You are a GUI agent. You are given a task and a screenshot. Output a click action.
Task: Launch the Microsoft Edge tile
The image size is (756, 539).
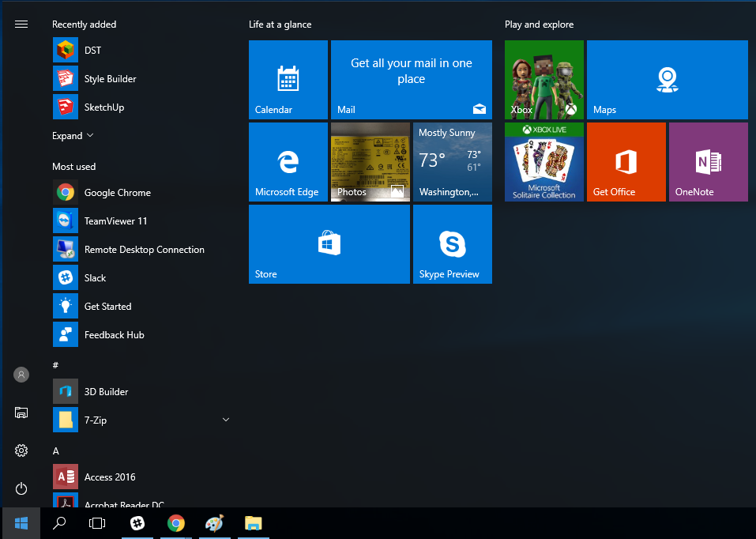click(288, 162)
